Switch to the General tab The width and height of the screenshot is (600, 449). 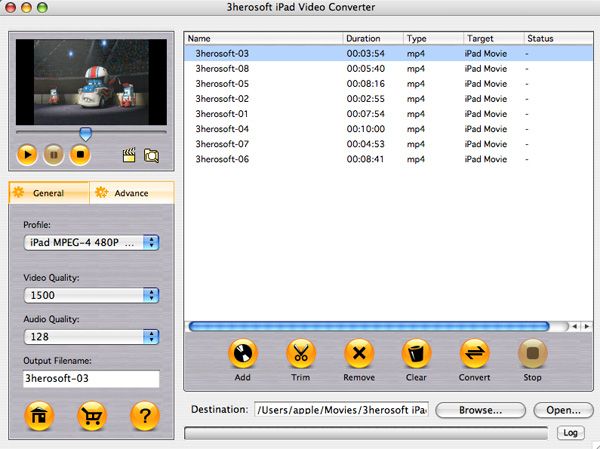(x=49, y=193)
